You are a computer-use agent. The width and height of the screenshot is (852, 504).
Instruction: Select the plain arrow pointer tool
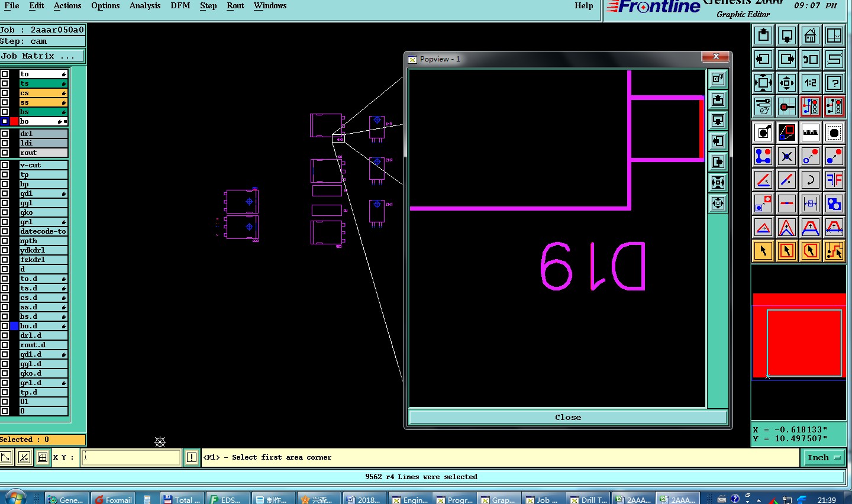(x=763, y=251)
